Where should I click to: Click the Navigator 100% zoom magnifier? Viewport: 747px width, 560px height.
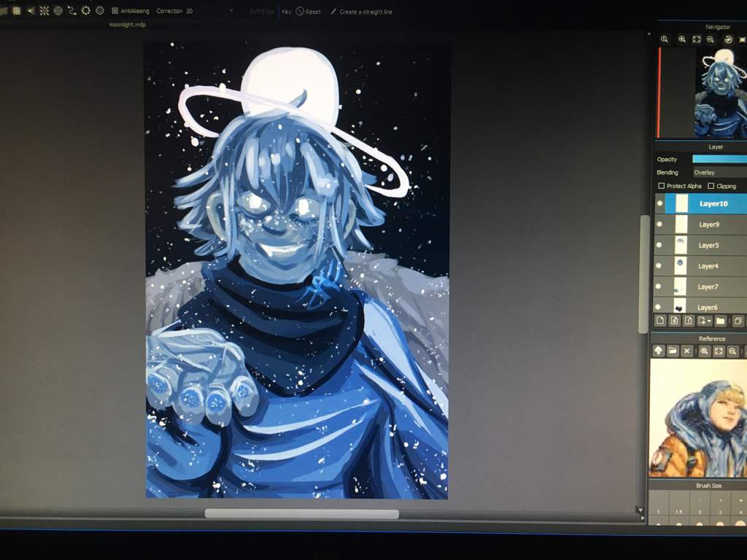[x=665, y=39]
